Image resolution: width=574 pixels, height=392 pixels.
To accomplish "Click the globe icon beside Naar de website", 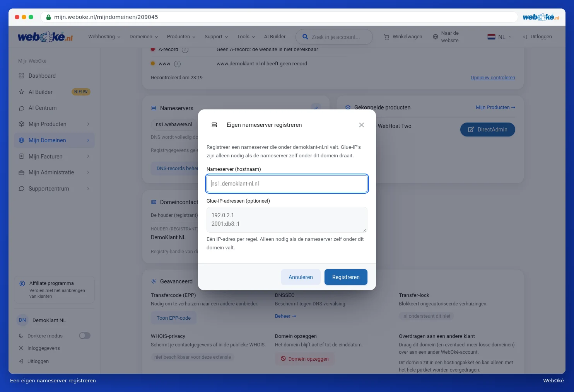I will click(x=436, y=37).
